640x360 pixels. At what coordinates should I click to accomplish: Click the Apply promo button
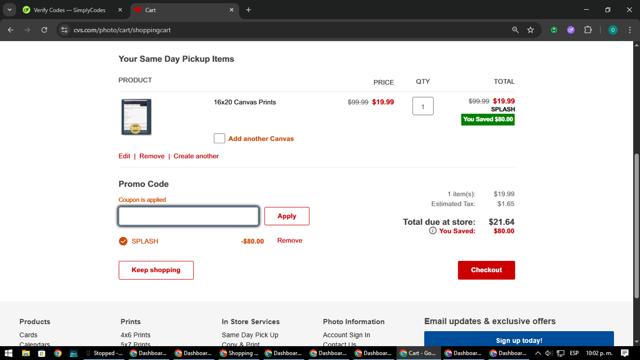[287, 216]
